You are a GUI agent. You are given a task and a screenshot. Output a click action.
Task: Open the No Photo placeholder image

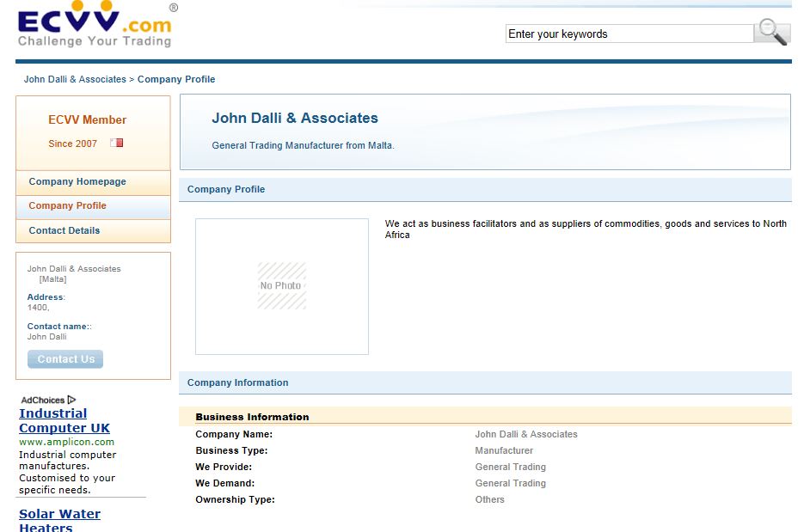tap(281, 286)
